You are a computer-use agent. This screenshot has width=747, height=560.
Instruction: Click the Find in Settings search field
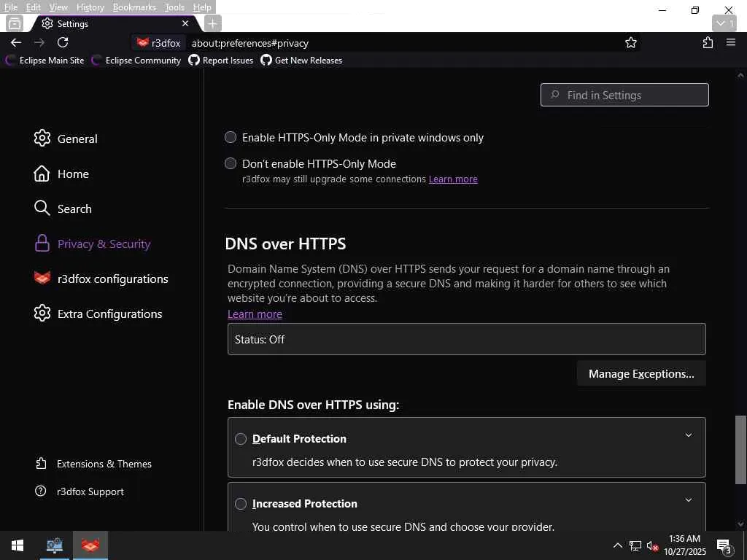[624, 95]
